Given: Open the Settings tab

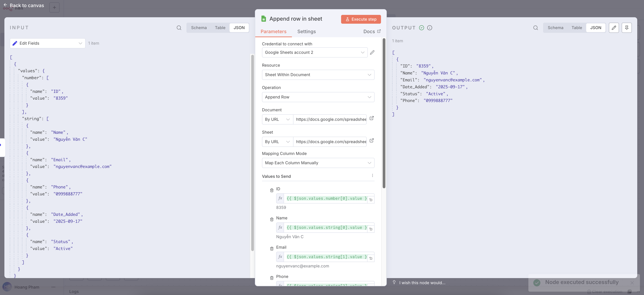Looking at the screenshot, I should click(306, 31).
